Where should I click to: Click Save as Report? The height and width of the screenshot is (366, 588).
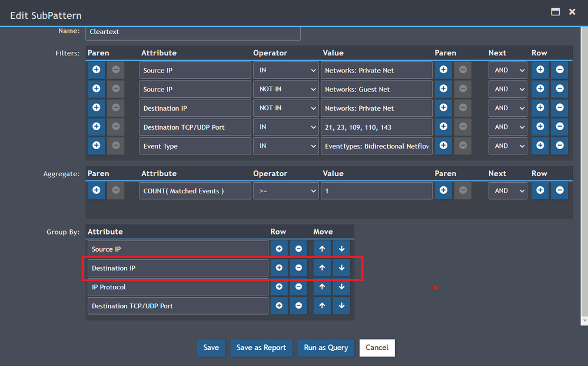pos(261,348)
